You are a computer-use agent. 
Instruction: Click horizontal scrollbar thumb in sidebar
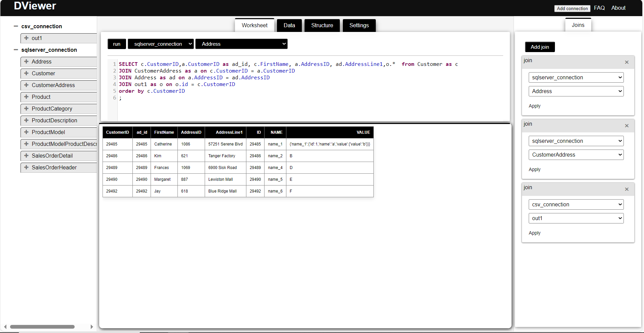(x=42, y=327)
